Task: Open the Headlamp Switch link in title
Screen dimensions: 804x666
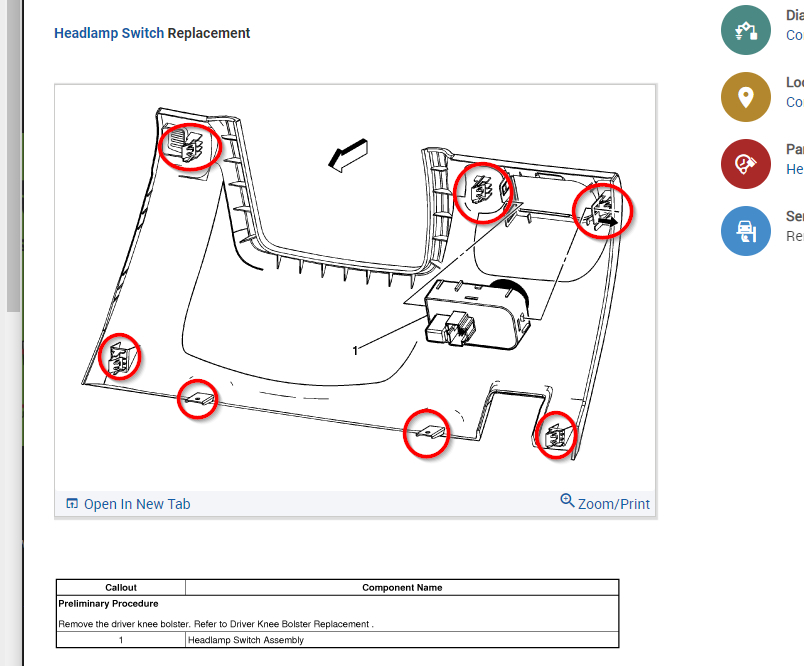Action: pos(109,33)
